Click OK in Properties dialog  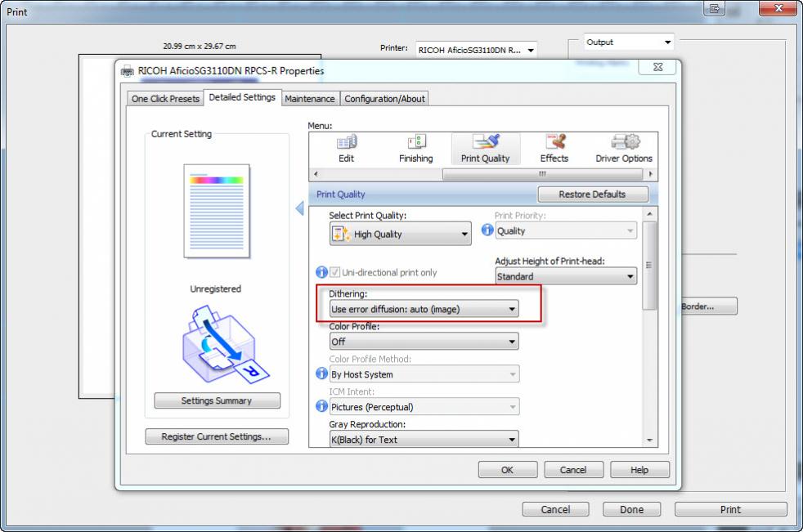pyautogui.click(x=508, y=470)
